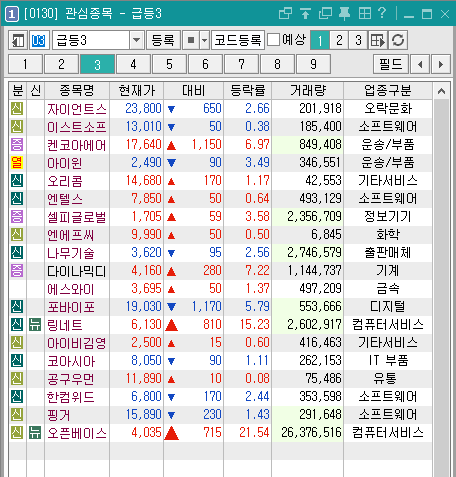The image size is (456, 477).
Task: Switch to view tab 2 next to 예상
Action: coord(339,40)
